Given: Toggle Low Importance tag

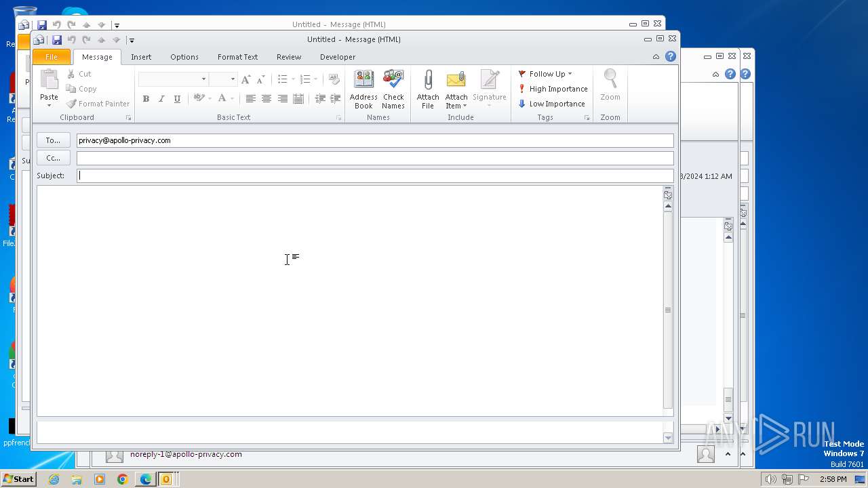Looking at the screenshot, I should coord(551,104).
